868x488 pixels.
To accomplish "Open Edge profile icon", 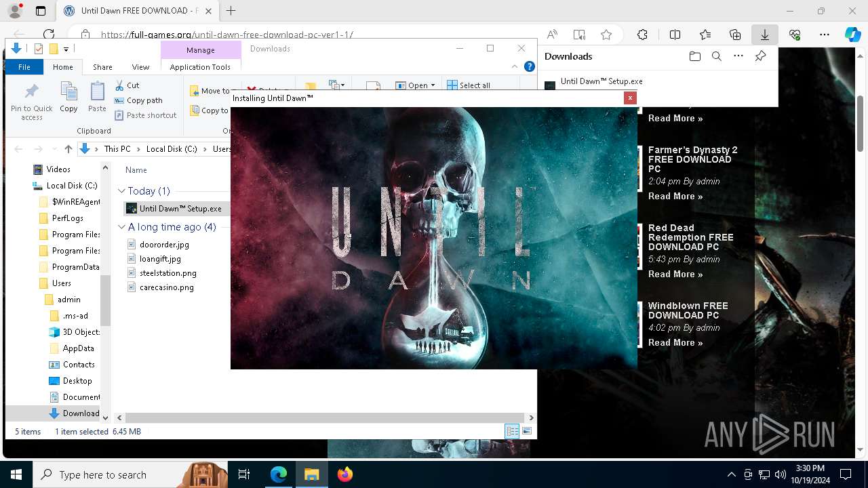I will (14, 11).
